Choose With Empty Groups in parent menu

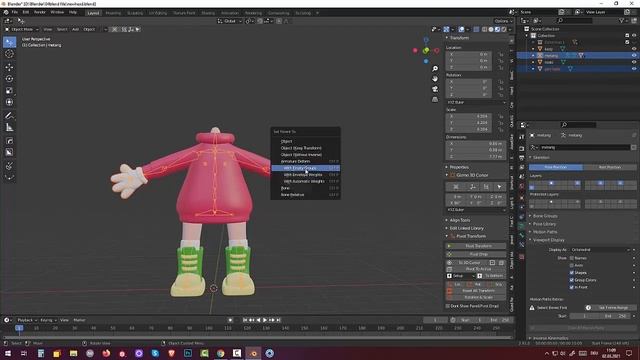(306, 168)
